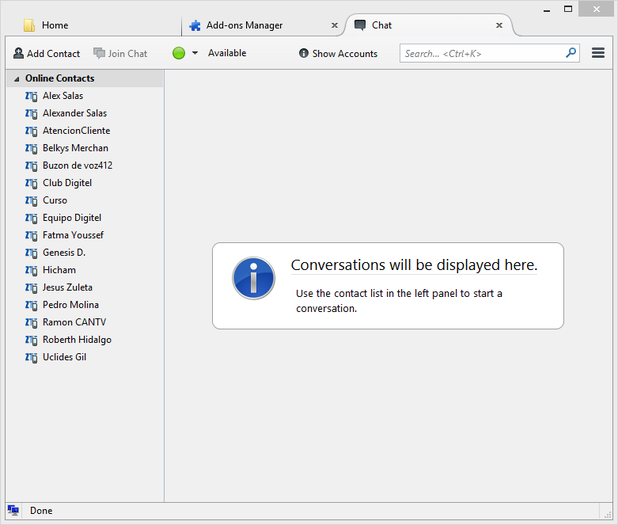Collapse the Online Contacts group
Viewport: 618px width, 525px height.
pyautogui.click(x=17, y=79)
